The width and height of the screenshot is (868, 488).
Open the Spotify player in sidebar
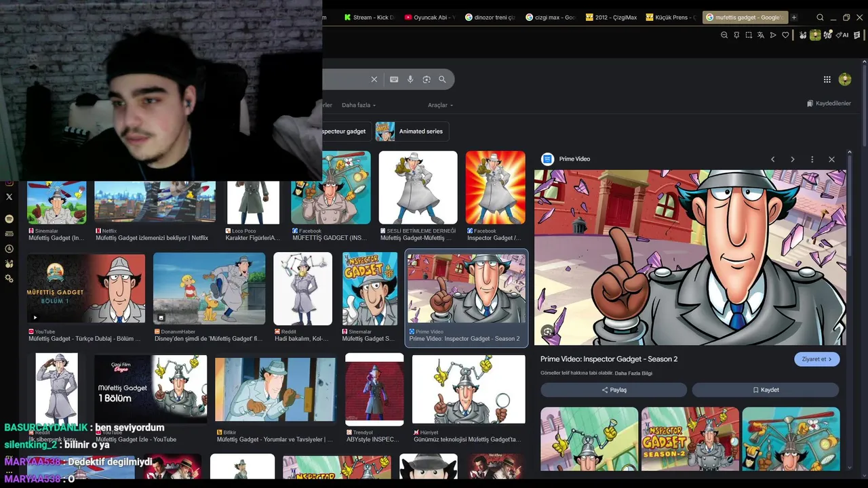pyautogui.click(x=9, y=219)
